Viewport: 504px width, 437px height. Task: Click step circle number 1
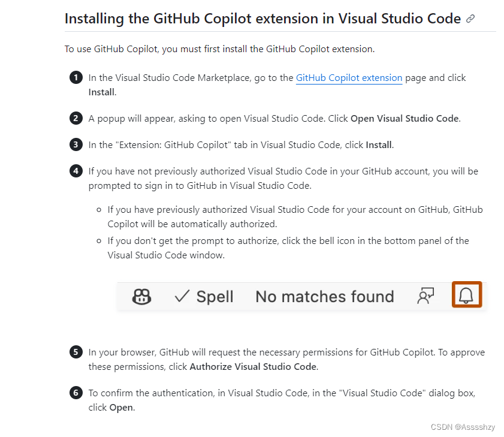click(x=76, y=77)
